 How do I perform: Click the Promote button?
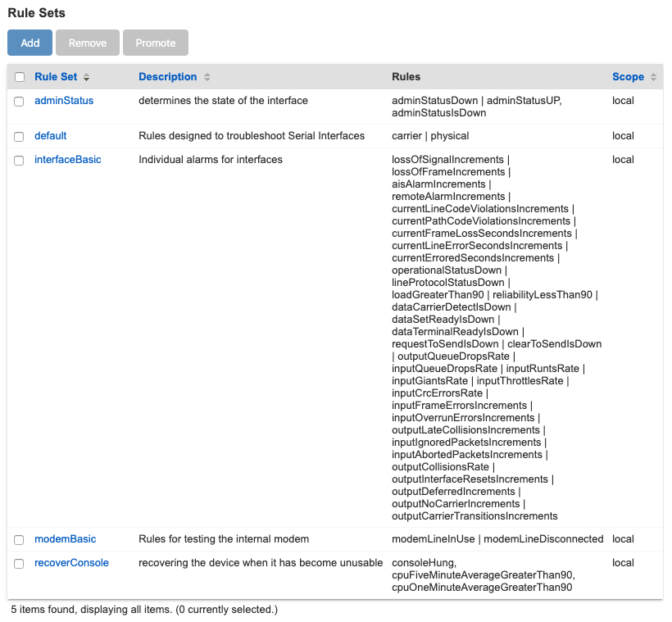[156, 43]
